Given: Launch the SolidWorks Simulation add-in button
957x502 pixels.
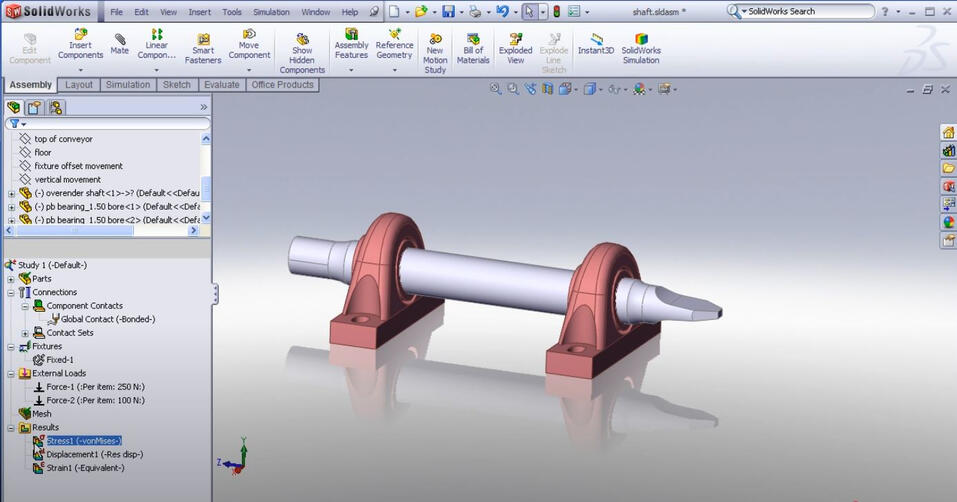Looking at the screenshot, I should click(641, 49).
